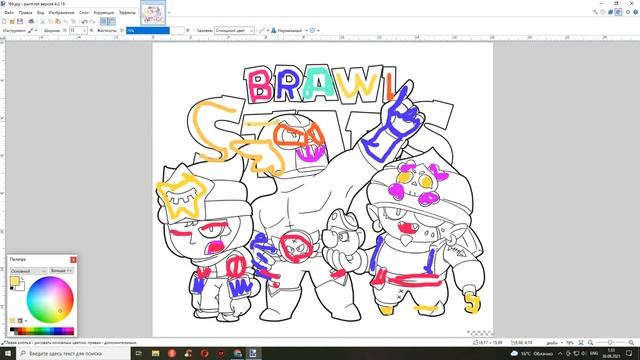Increase brush width with plus button
Viewport: 640px width, 360px height.
pos(91,30)
